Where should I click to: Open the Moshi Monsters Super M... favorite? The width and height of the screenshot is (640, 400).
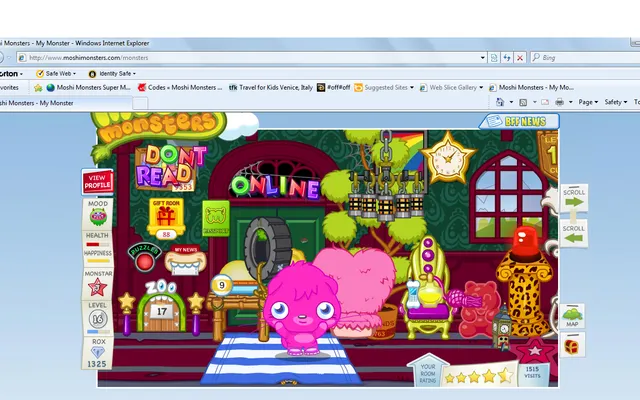[89, 87]
